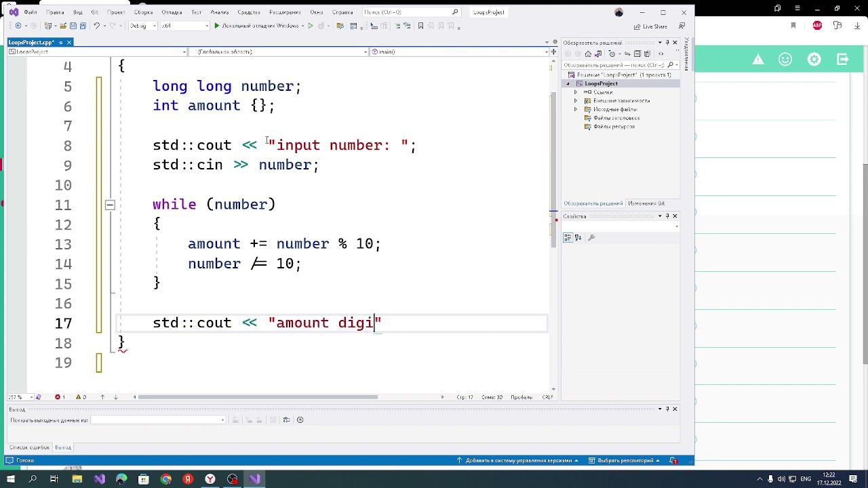Viewport: 868px width, 488px height.
Task: Click the Categorized view icon in Properties
Action: point(568,237)
